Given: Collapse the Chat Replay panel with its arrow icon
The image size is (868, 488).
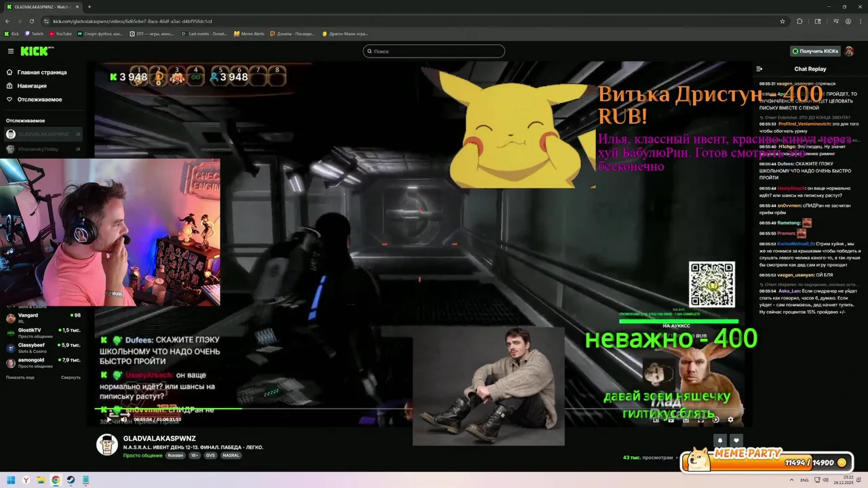Looking at the screenshot, I should coord(759,69).
